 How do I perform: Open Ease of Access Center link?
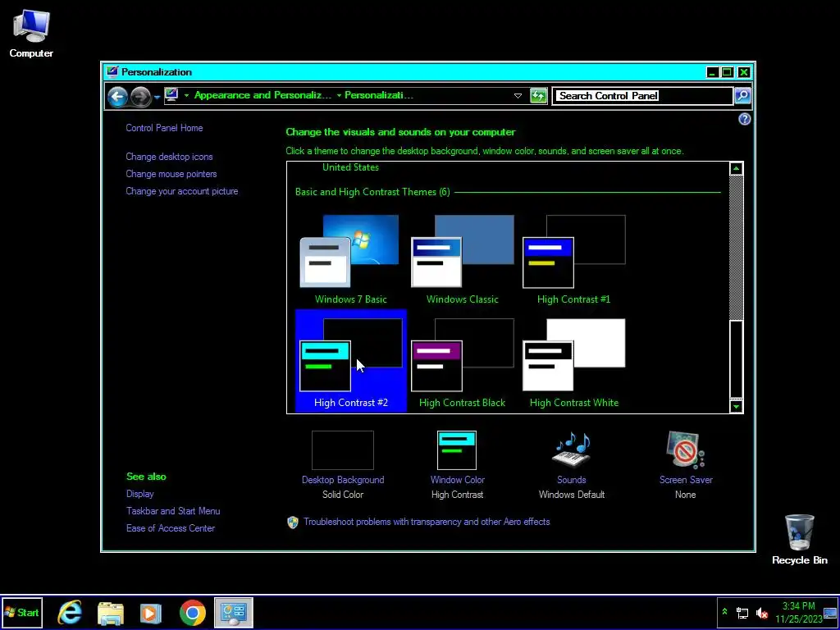(171, 527)
